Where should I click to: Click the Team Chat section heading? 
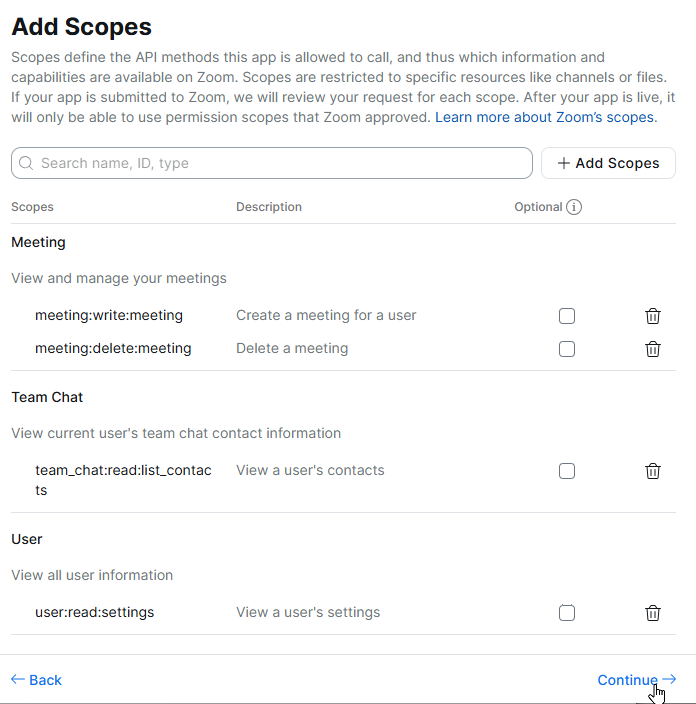pyautogui.click(x=47, y=397)
